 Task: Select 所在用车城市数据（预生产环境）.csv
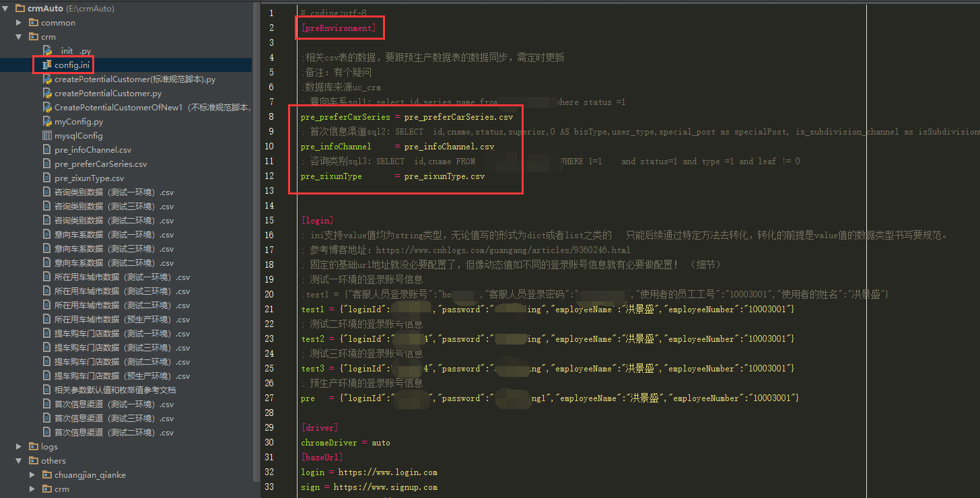(122, 320)
